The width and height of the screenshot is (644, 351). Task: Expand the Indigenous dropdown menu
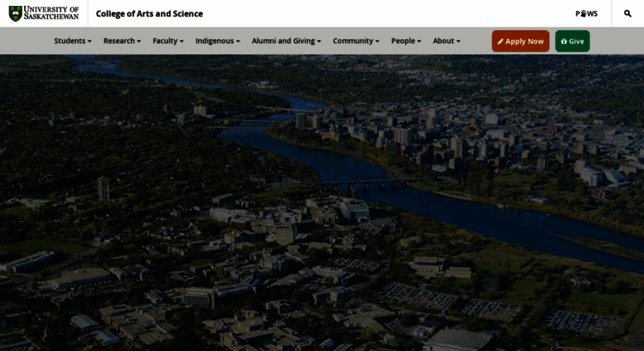[x=218, y=41]
